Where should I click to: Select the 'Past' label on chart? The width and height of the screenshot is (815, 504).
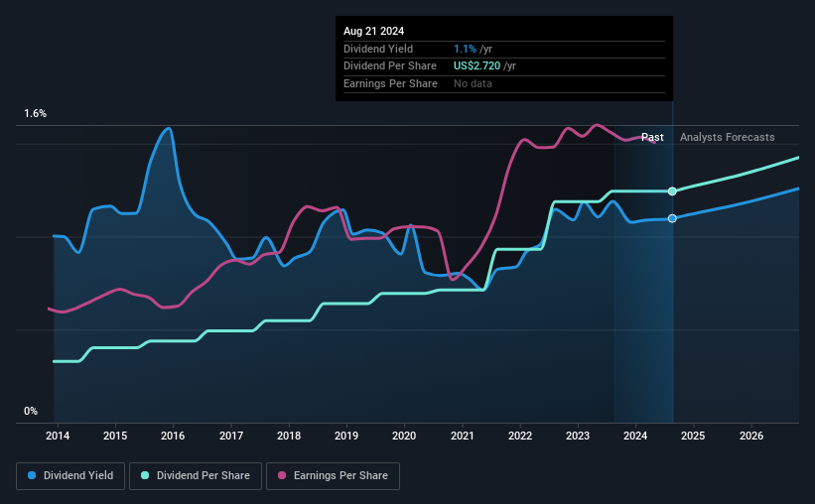pyautogui.click(x=652, y=137)
